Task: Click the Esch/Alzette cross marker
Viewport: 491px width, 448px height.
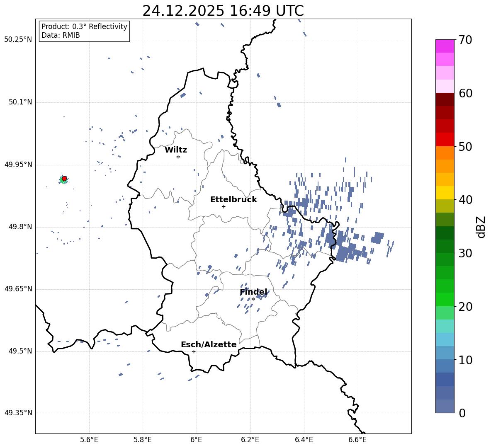Action: coord(194,351)
